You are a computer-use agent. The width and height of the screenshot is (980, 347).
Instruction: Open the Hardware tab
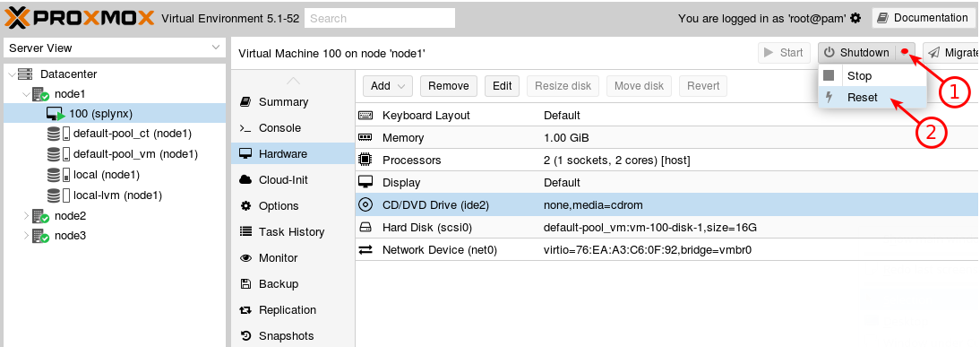pos(293,154)
